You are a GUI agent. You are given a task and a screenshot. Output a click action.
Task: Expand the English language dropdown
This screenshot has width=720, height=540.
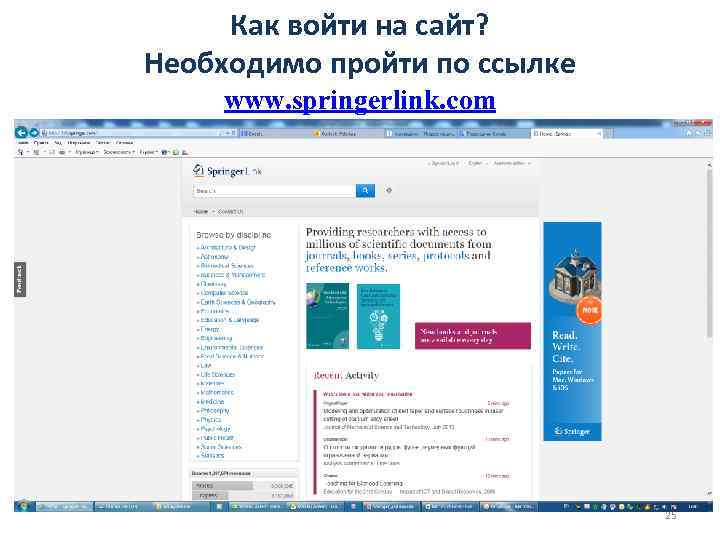click(x=477, y=163)
